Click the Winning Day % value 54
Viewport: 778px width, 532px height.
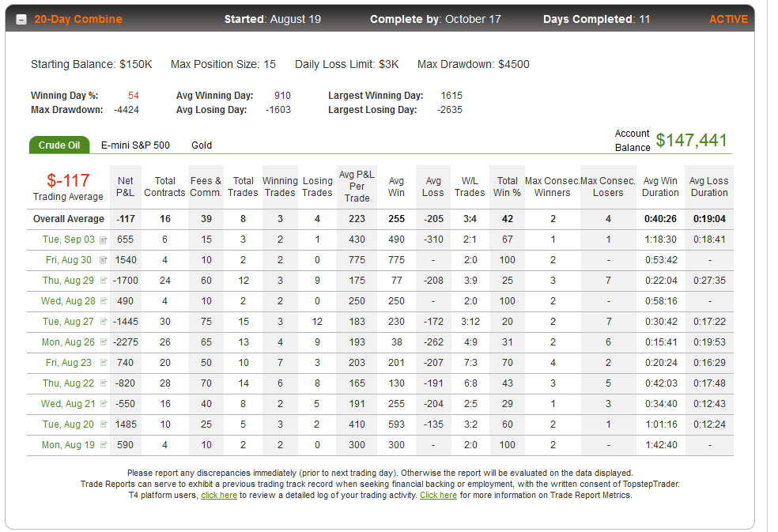click(134, 96)
